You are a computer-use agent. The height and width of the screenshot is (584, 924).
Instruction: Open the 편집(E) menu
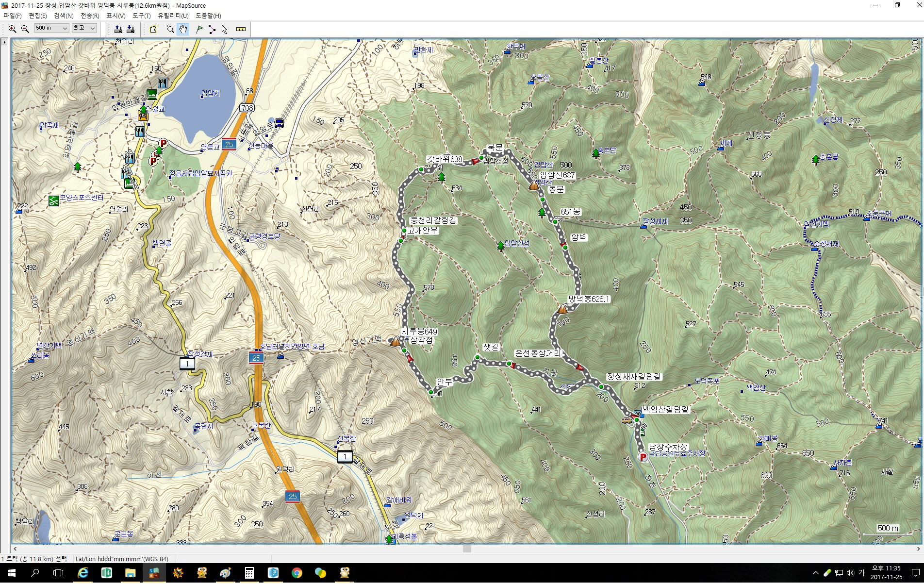(38, 16)
